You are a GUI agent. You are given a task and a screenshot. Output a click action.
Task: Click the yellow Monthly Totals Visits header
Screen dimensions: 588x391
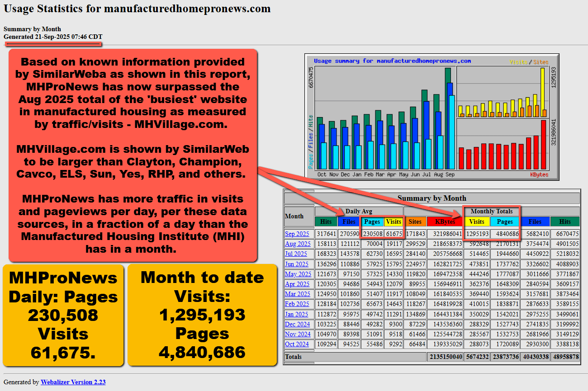pyautogui.click(x=477, y=221)
